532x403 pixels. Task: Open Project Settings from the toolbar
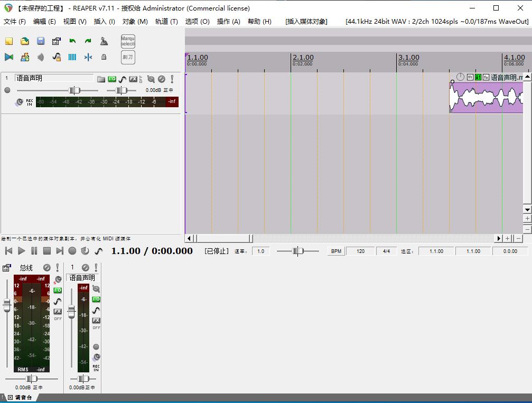(57, 41)
